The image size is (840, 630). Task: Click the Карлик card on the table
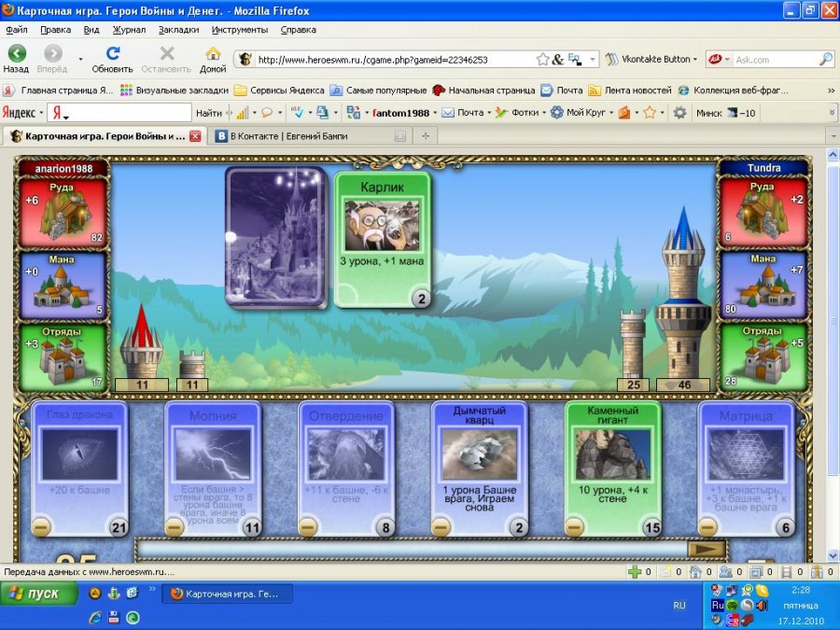pyautogui.click(x=382, y=238)
